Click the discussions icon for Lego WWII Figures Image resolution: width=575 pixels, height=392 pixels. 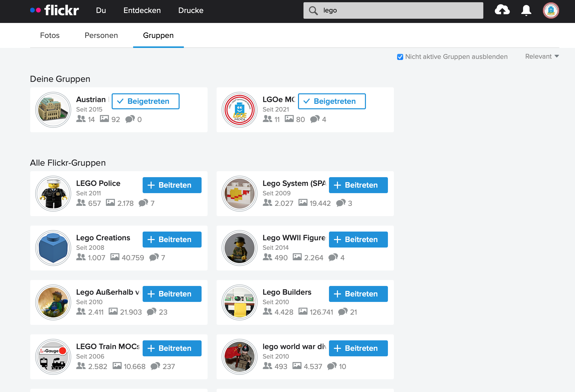click(x=333, y=257)
